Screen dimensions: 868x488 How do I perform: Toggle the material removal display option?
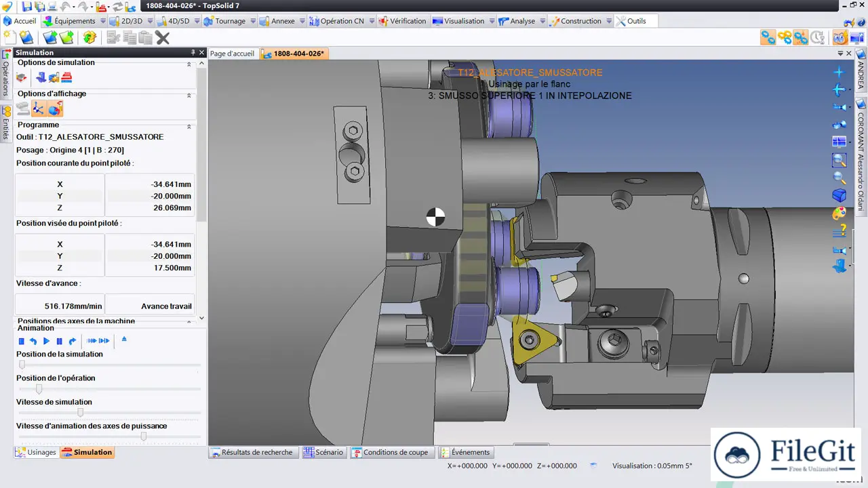56,108
